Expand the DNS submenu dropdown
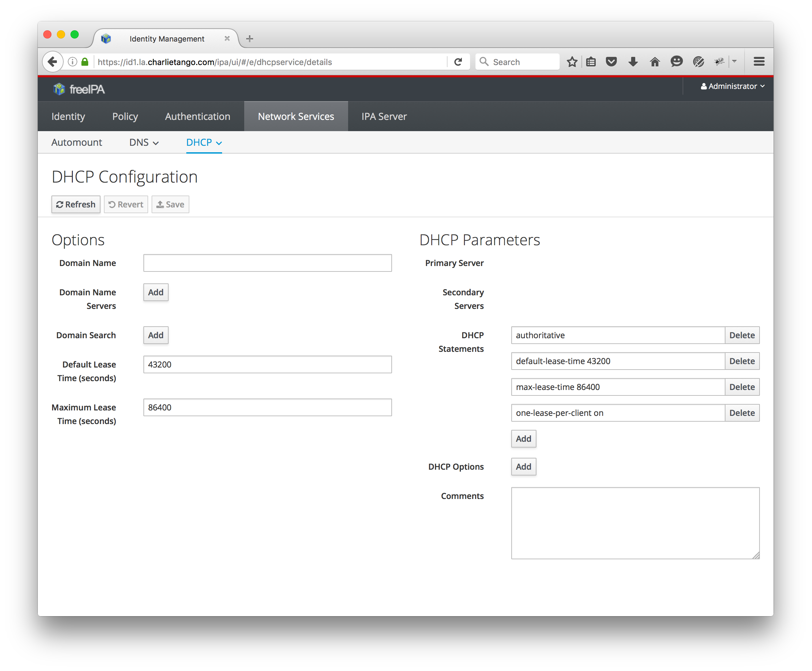812x671 pixels. click(144, 143)
